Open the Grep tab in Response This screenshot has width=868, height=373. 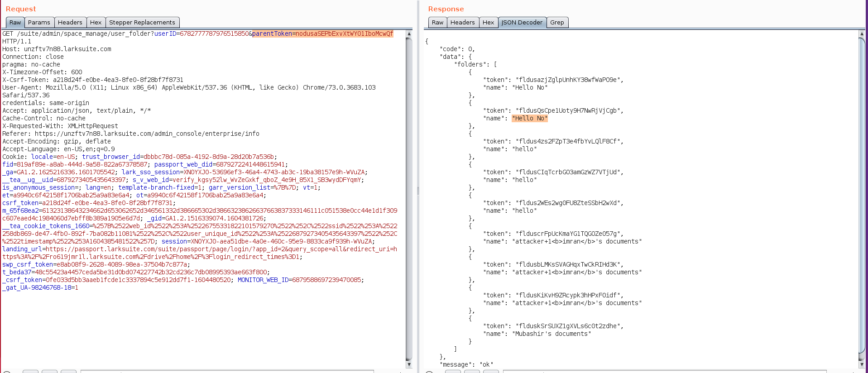[557, 23]
